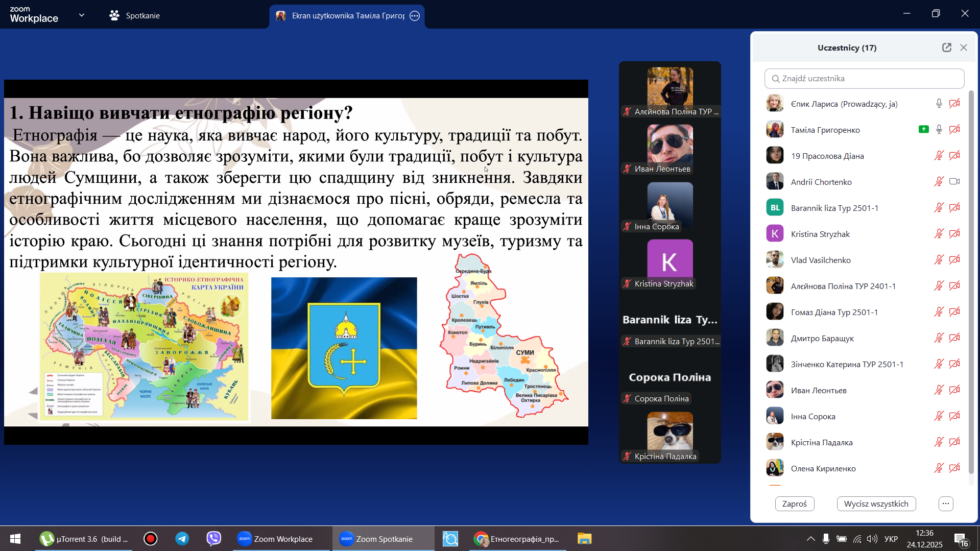Viewport: 980px width, 551px height.
Task: Switch to the Spotkanie tab
Action: 135,16
